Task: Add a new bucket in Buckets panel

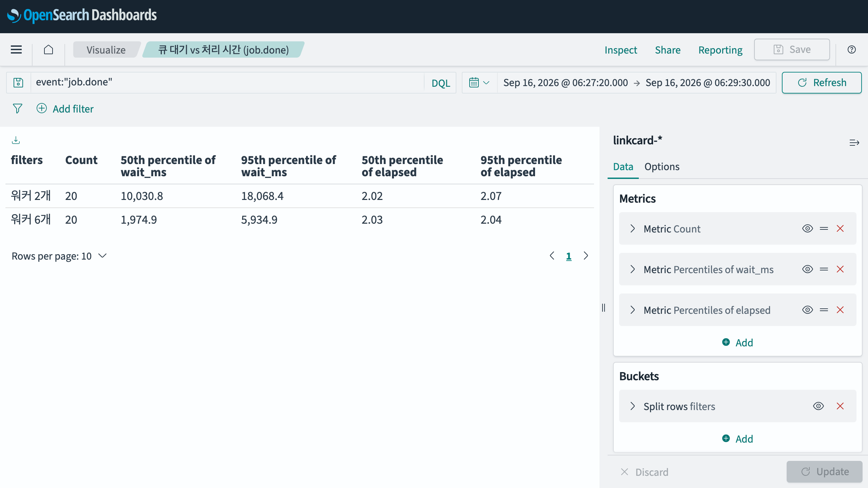Action: [737, 439]
